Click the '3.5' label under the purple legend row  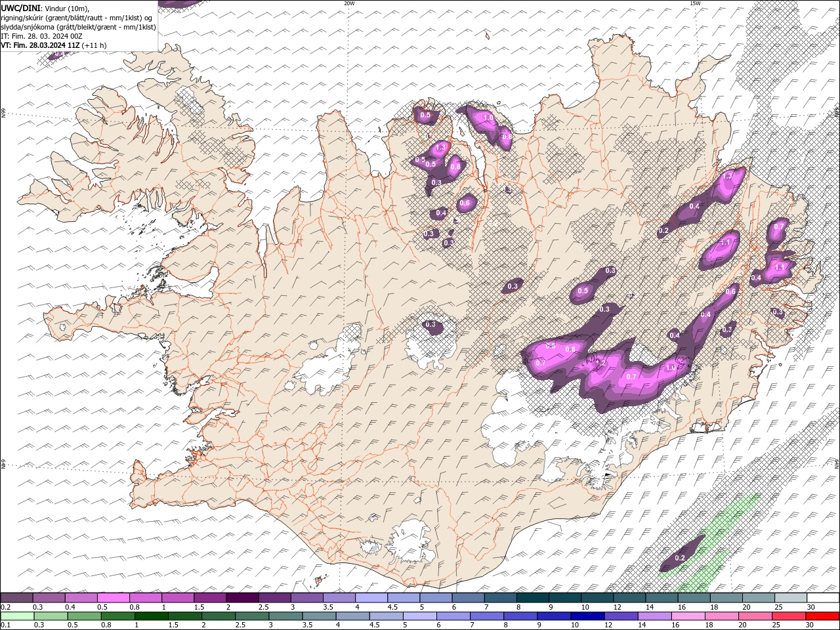coord(328,607)
